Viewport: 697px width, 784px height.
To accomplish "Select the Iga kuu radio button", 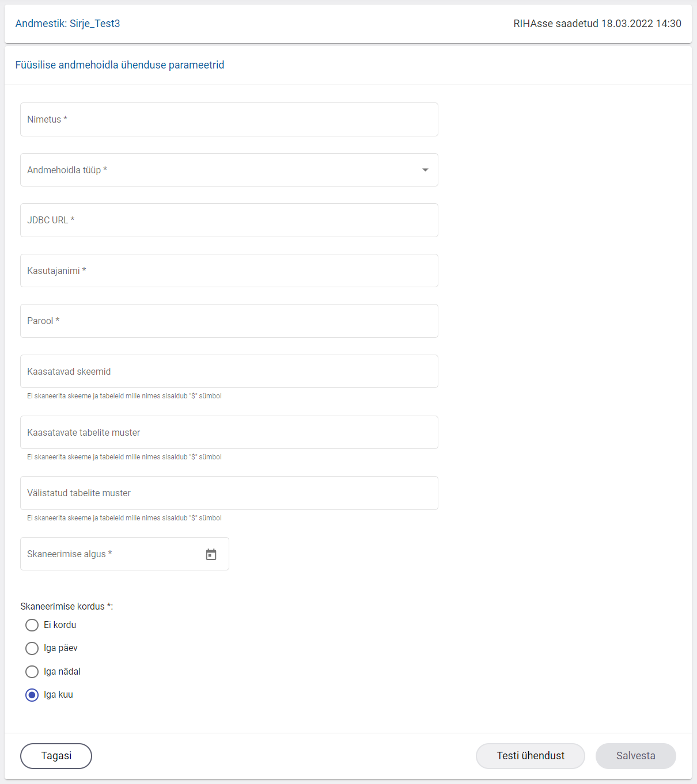I will click(32, 695).
